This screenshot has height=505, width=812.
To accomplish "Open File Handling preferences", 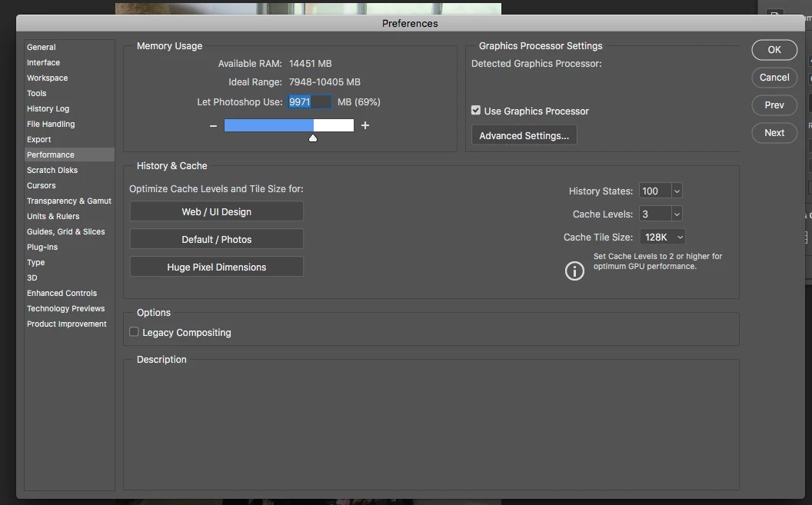I will point(51,125).
